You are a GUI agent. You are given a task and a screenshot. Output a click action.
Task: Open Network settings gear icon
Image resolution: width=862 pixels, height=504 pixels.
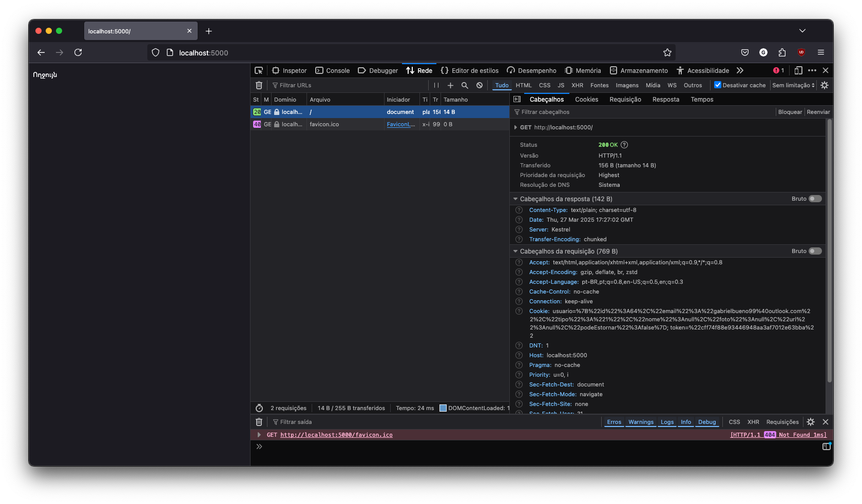(x=825, y=86)
